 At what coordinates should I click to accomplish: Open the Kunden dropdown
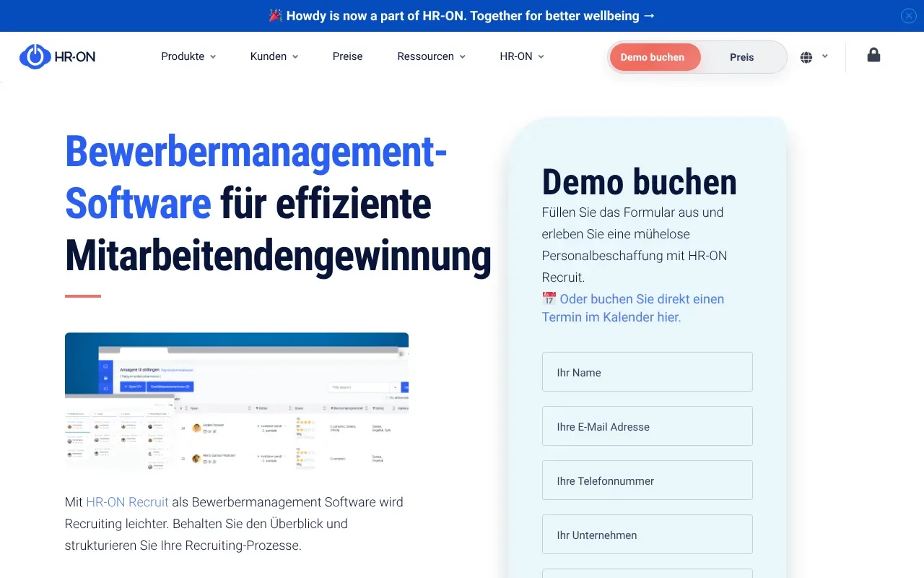tap(274, 56)
